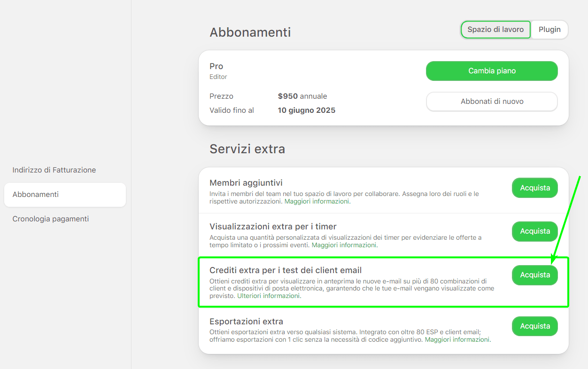Click Abbonati di nuovo
The height and width of the screenshot is (369, 588).
click(x=491, y=102)
